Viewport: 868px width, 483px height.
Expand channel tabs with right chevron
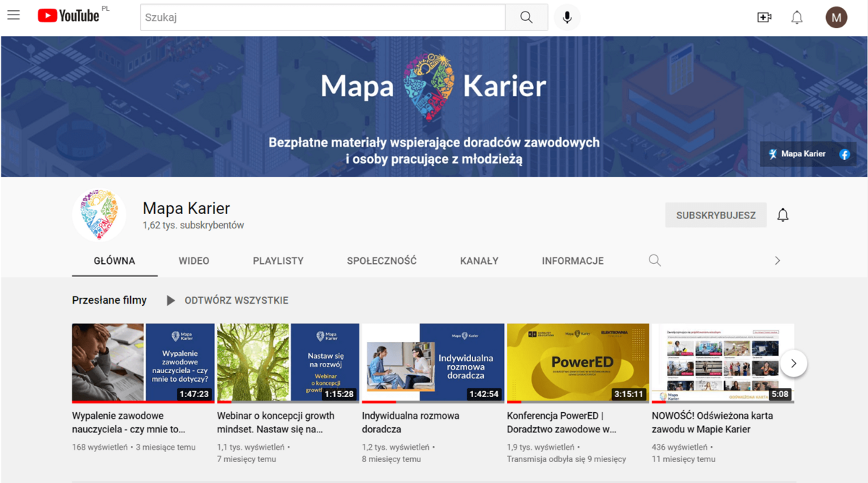pos(778,260)
